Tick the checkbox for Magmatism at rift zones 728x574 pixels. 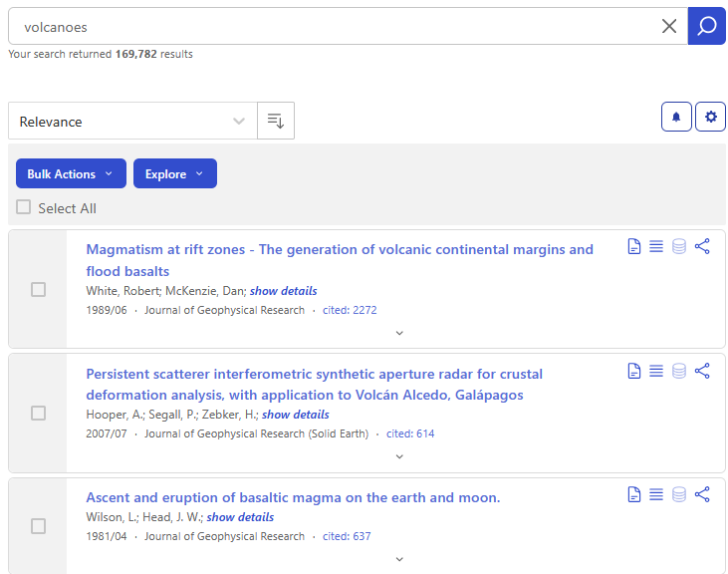38,289
